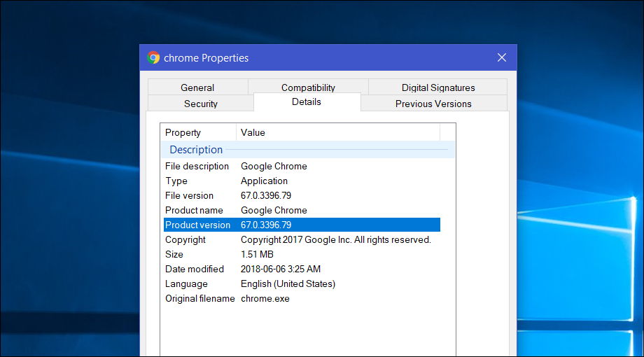Select the Product name property label
The width and height of the screenshot is (644, 357).
194,210
